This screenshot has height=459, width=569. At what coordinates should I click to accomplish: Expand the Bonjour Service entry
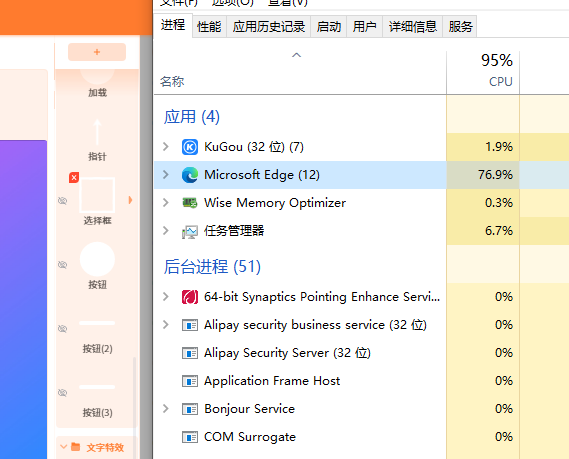166,409
